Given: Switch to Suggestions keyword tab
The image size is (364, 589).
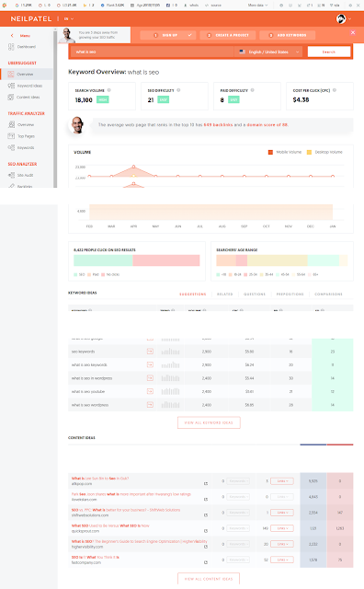Looking at the screenshot, I should coord(193,294).
